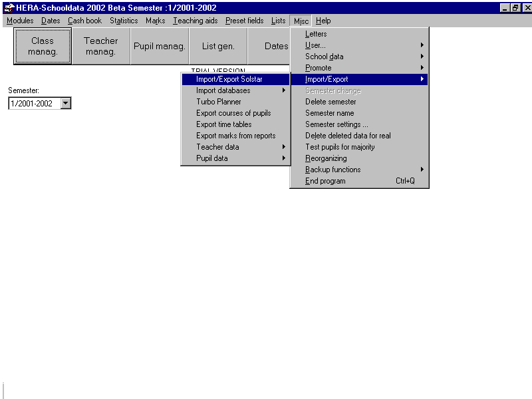Open Semester settings ...

pyautogui.click(x=359, y=124)
